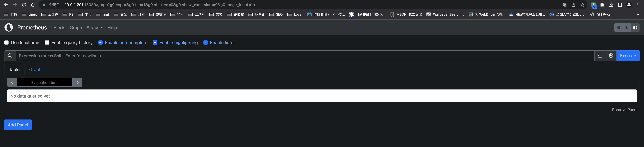The image size is (644, 147).
Task: Select the browser-preferred contrast theme icon
Action: (x=635, y=28)
